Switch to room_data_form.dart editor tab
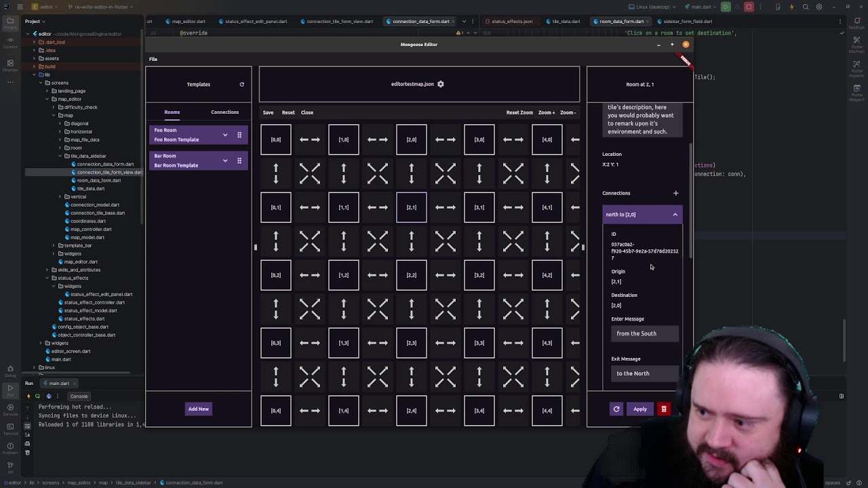The height and width of the screenshot is (488, 868). point(622,21)
